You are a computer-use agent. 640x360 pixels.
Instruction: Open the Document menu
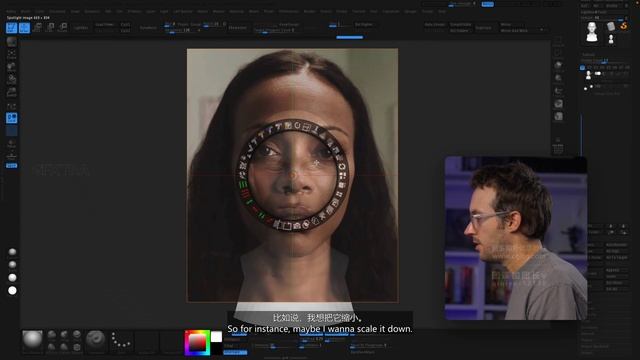[x=58, y=11]
